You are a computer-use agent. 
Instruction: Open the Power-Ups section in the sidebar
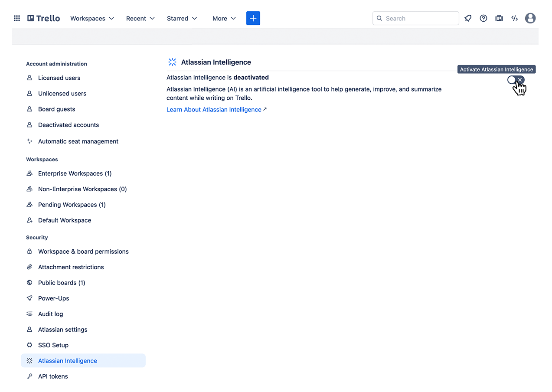(54, 298)
